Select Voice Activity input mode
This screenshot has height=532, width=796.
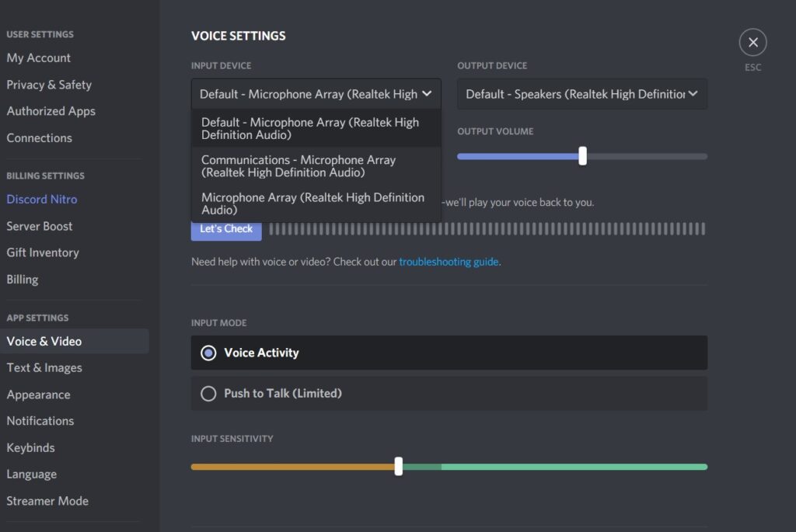pos(208,353)
